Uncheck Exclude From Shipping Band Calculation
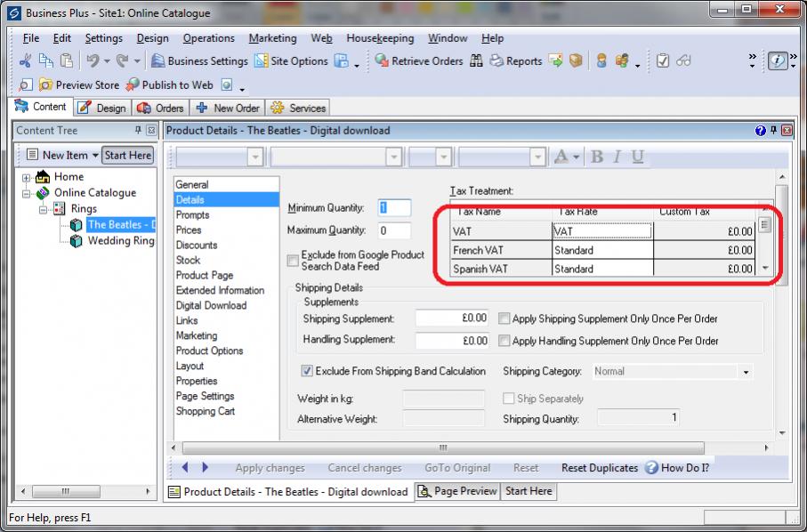The image size is (807, 532). pyautogui.click(x=307, y=371)
